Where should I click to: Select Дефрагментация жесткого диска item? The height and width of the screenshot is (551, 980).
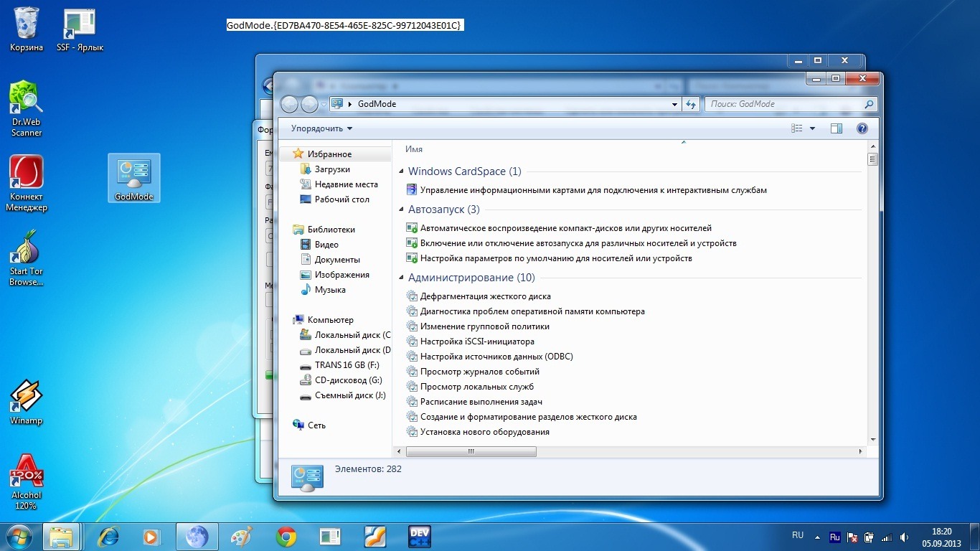coord(485,296)
